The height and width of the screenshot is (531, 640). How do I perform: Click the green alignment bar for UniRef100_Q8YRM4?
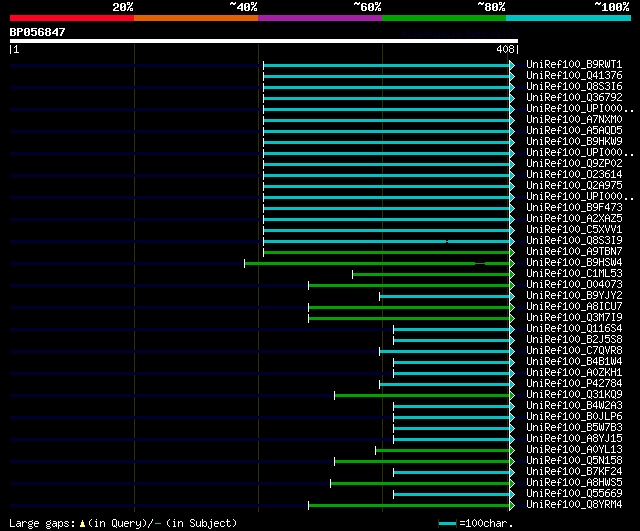coord(409,506)
